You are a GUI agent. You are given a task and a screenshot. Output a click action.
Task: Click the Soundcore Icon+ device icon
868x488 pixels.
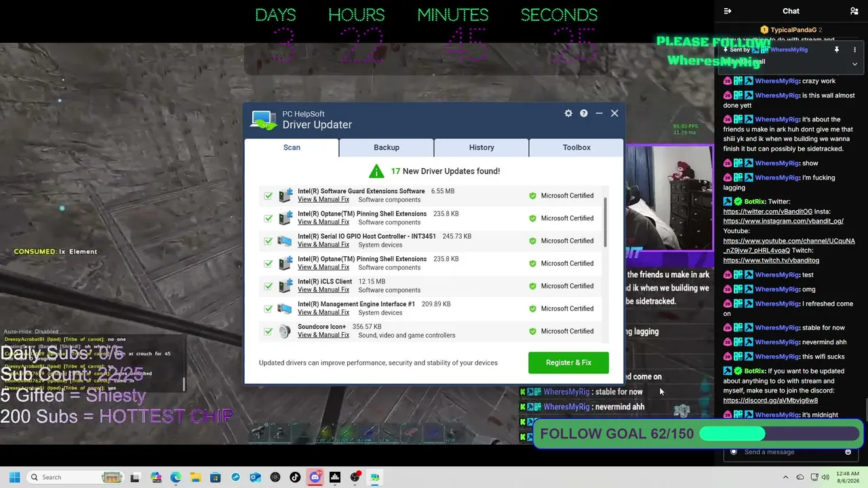pos(285,331)
